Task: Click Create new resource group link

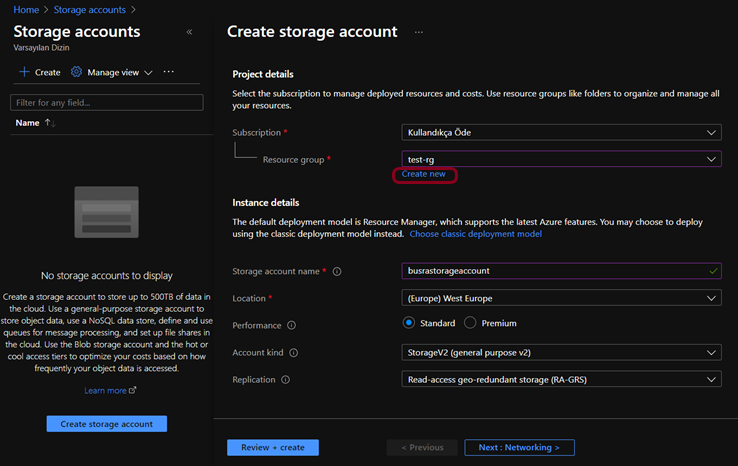Action: [x=424, y=174]
